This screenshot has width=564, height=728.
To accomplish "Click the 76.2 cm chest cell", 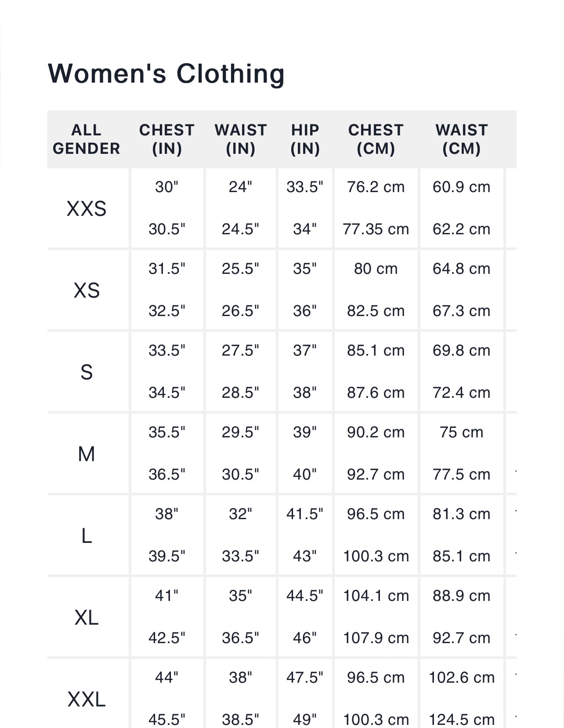I will pyautogui.click(x=376, y=187).
